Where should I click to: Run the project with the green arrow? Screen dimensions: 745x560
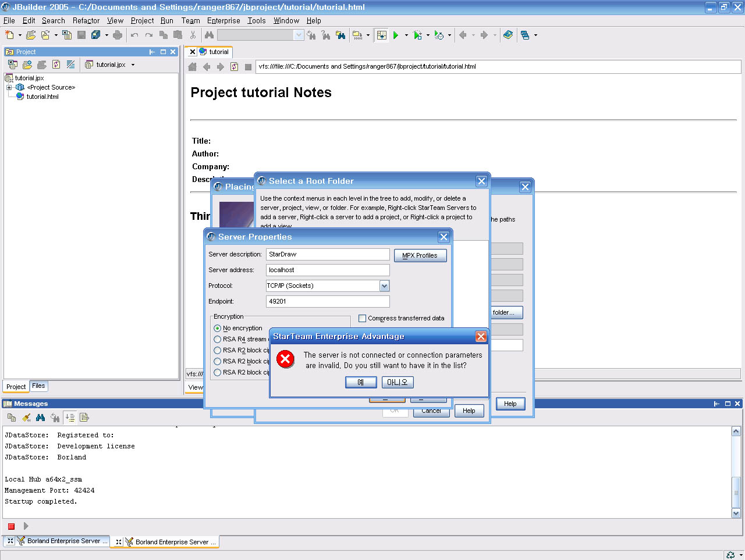396,35
